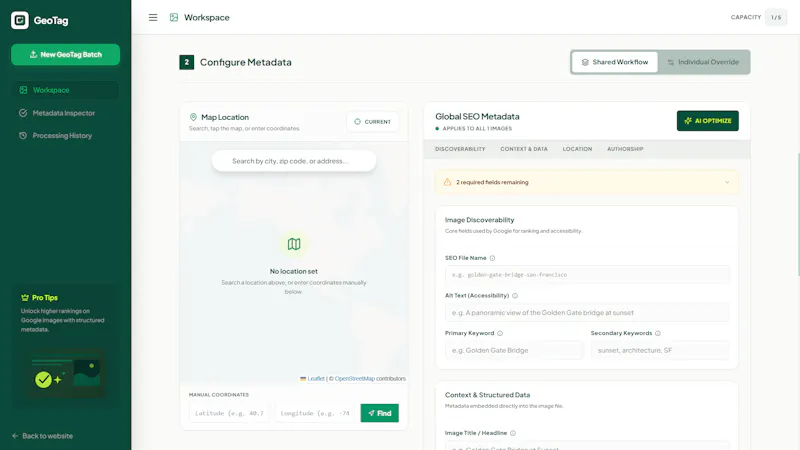This screenshot has height=450, width=800.
Task: Click Back to website link
Action: pos(42,436)
